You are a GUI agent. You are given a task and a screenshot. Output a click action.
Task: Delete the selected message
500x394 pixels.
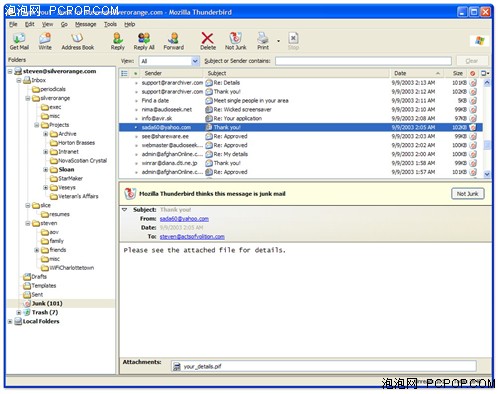tap(208, 41)
